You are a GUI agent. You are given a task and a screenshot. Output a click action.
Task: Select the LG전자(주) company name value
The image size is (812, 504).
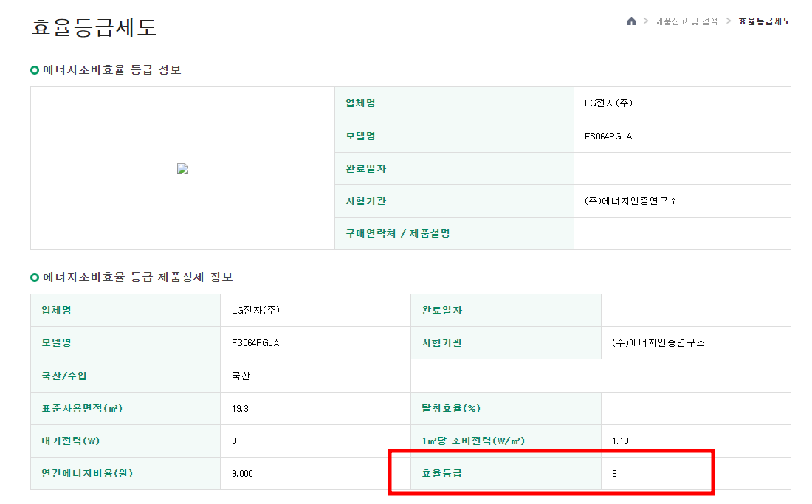click(609, 103)
